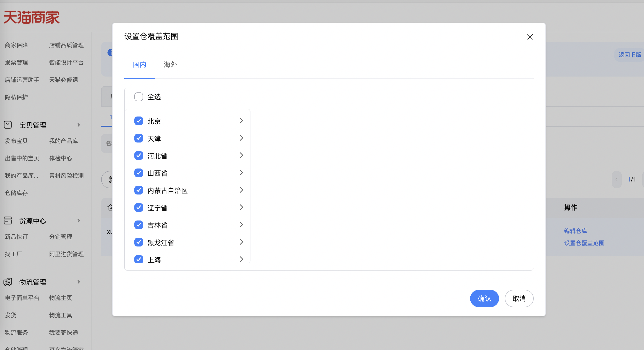Uncheck the 吉林省 checkbox

[138, 225]
